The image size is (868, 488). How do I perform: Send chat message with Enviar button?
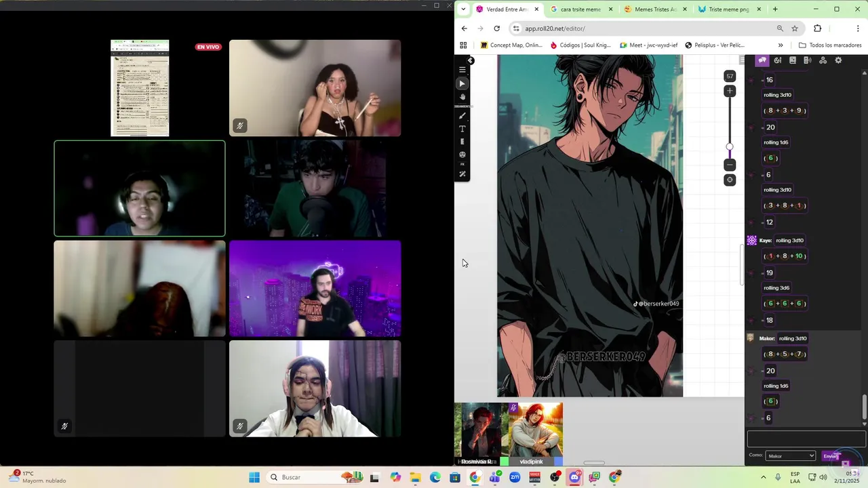pos(831,456)
